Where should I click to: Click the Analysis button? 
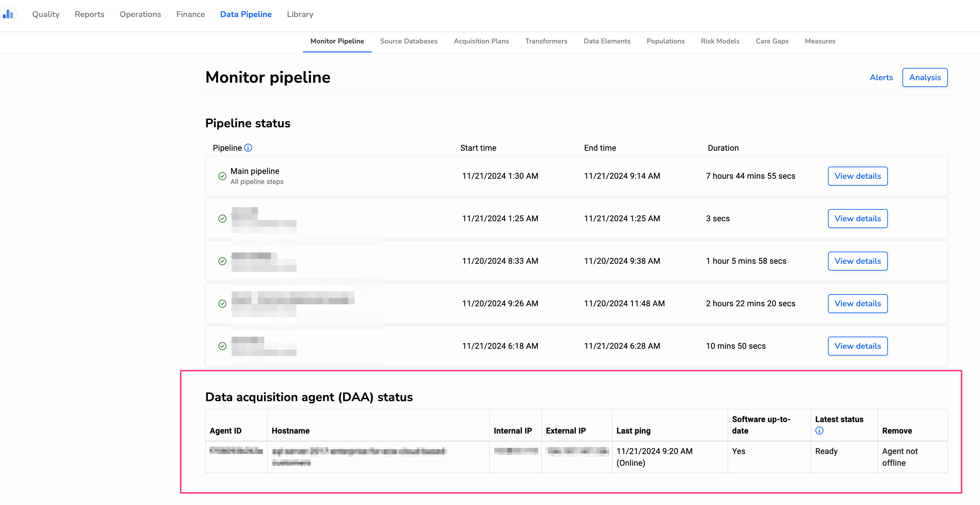(x=925, y=77)
